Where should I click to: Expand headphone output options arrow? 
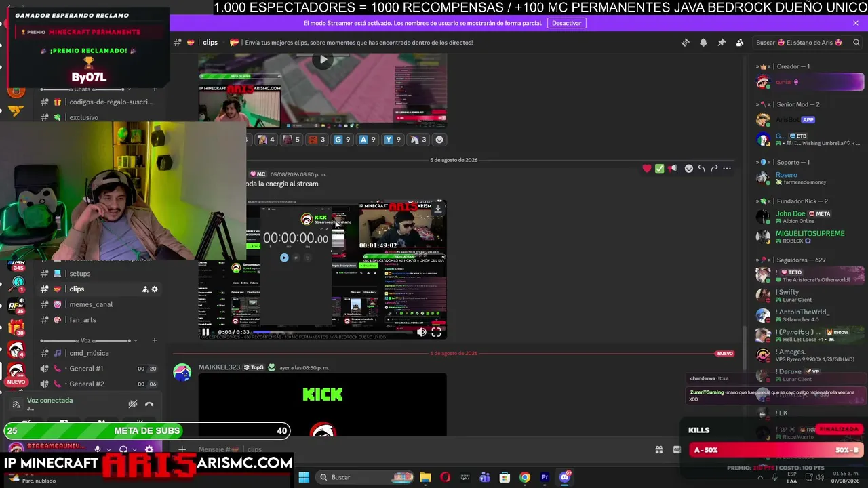[x=134, y=449]
